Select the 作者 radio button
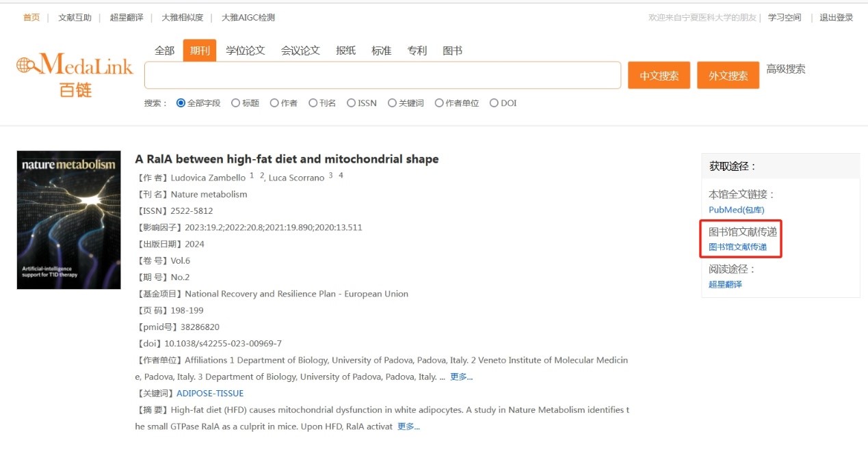The width and height of the screenshot is (868, 451). [274, 103]
